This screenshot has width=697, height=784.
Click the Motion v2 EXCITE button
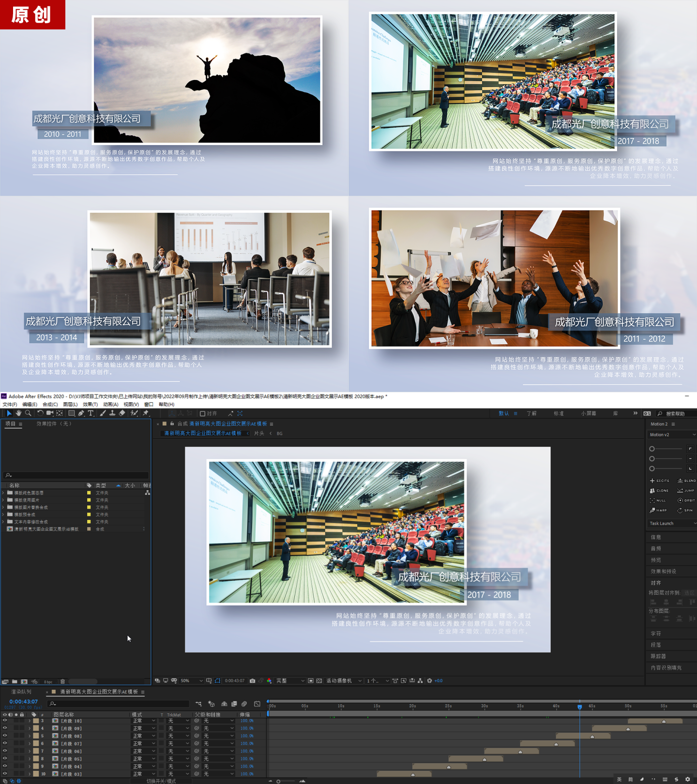pyautogui.click(x=659, y=481)
